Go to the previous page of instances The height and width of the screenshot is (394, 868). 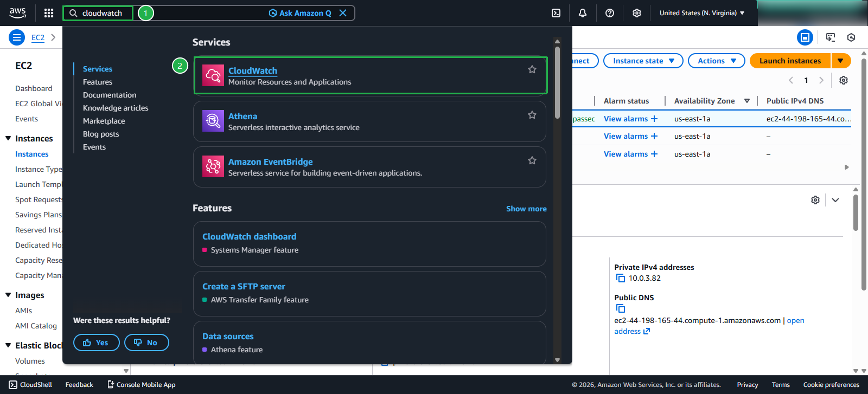[791, 80]
